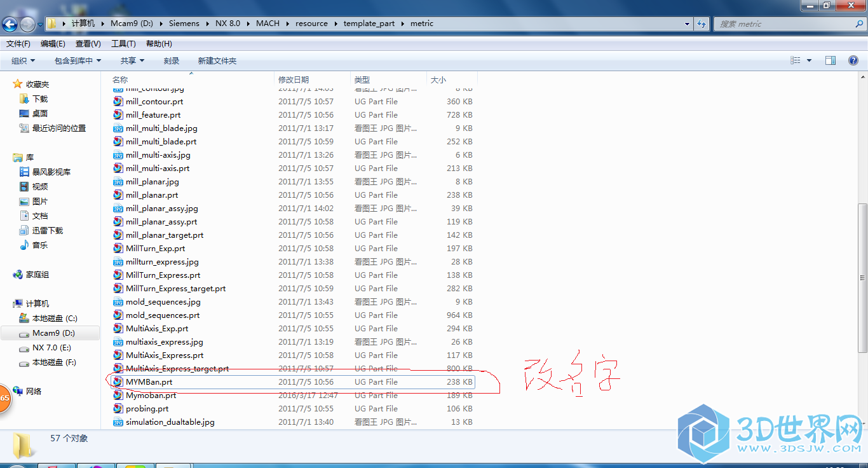Open the 图片 library
The width and height of the screenshot is (868, 468).
(x=40, y=201)
